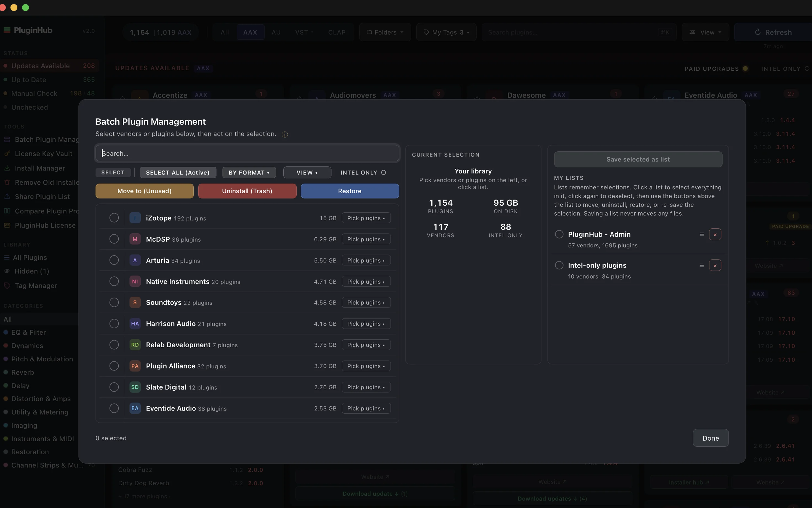Select the Soundtoys vendor radio circle
This screenshot has width=812, height=508.
pos(114,302)
